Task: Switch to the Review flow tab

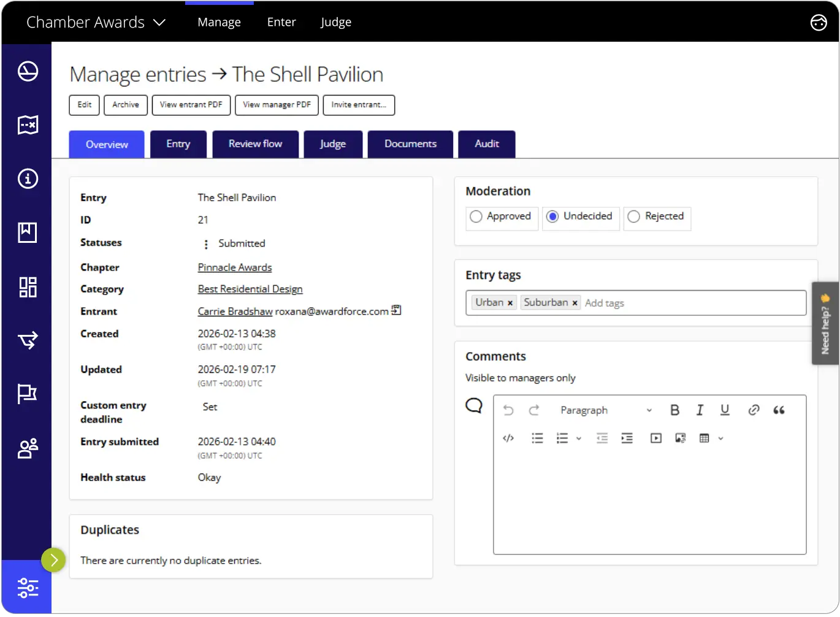Action: point(255,144)
